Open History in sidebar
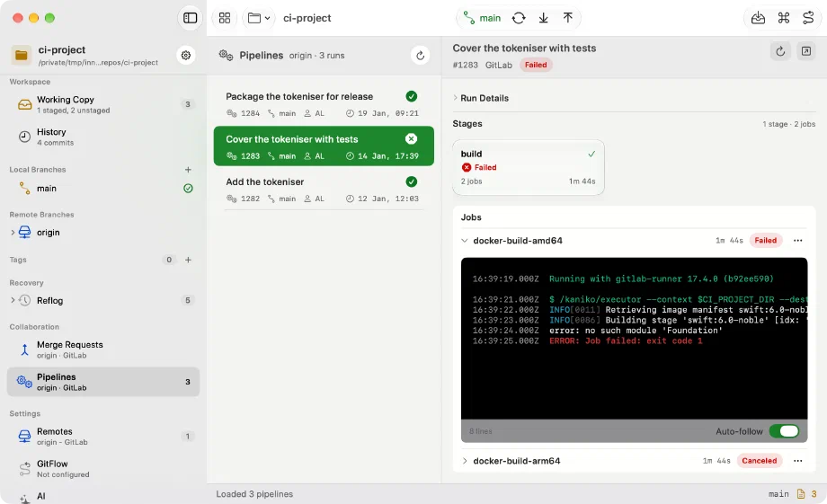The image size is (827, 504). (x=103, y=137)
